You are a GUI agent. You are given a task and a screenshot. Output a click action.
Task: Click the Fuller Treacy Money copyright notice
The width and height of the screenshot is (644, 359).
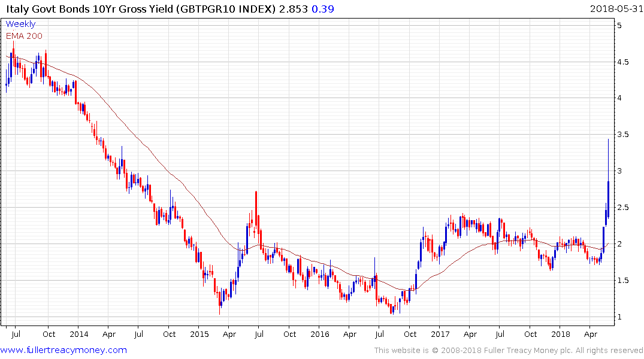(509, 350)
